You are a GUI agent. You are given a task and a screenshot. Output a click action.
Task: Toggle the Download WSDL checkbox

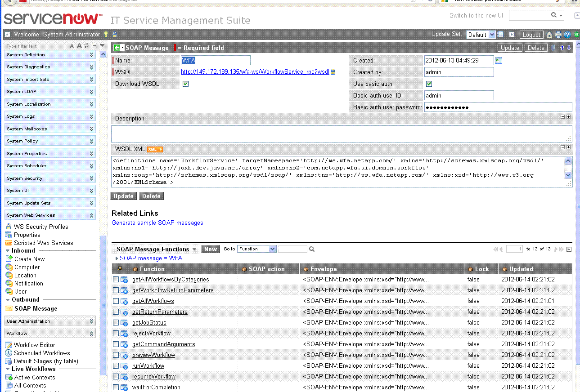point(185,84)
